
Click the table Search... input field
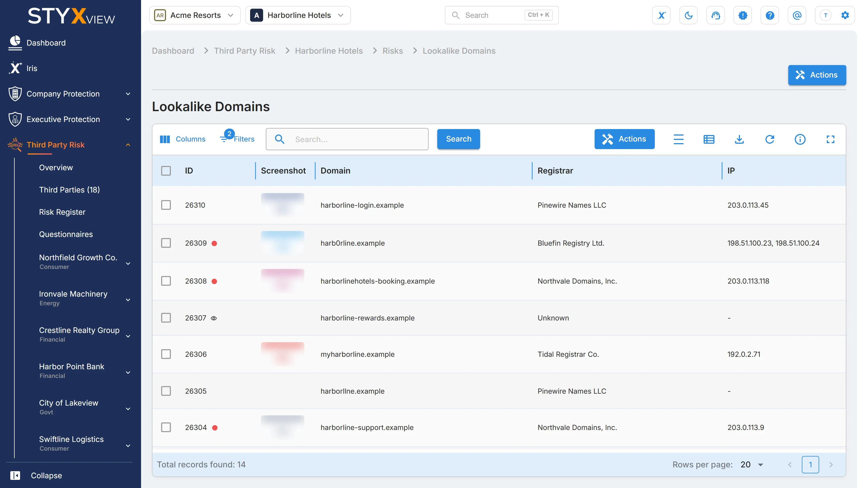pos(347,139)
